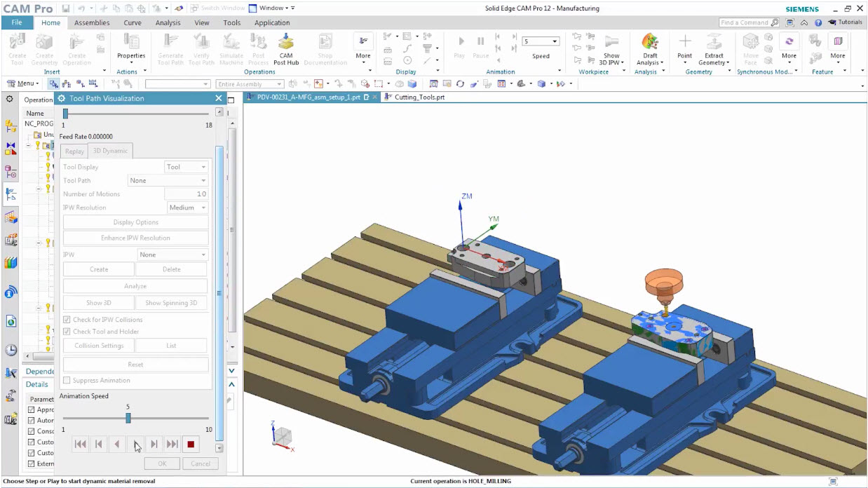Toggle Check for IPW Collisions checkbox
The height and width of the screenshot is (488, 868).
click(67, 320)
